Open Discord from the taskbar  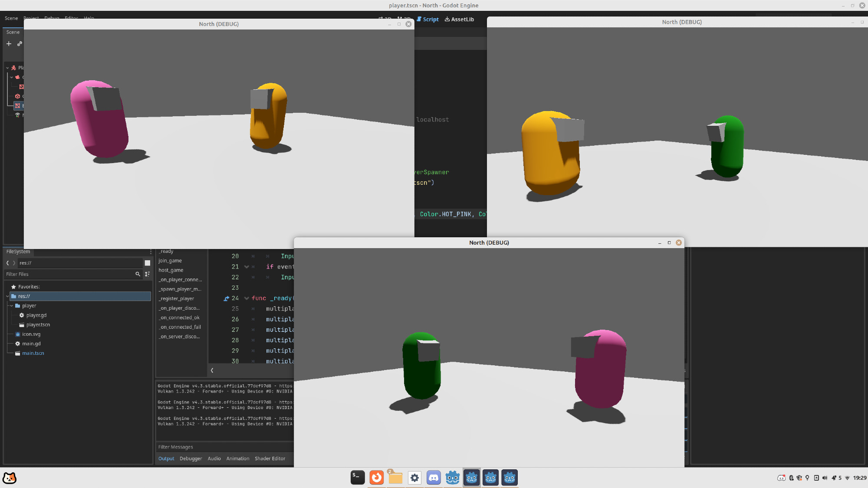434,478
